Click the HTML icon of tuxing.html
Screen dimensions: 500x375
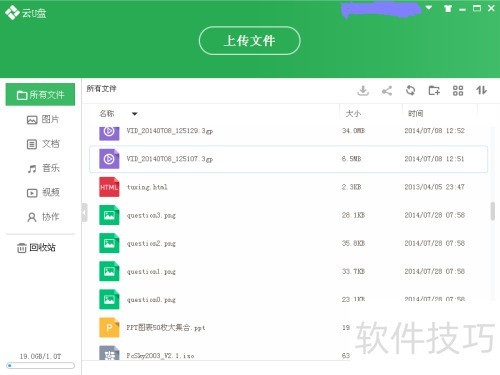click(109, 187)
